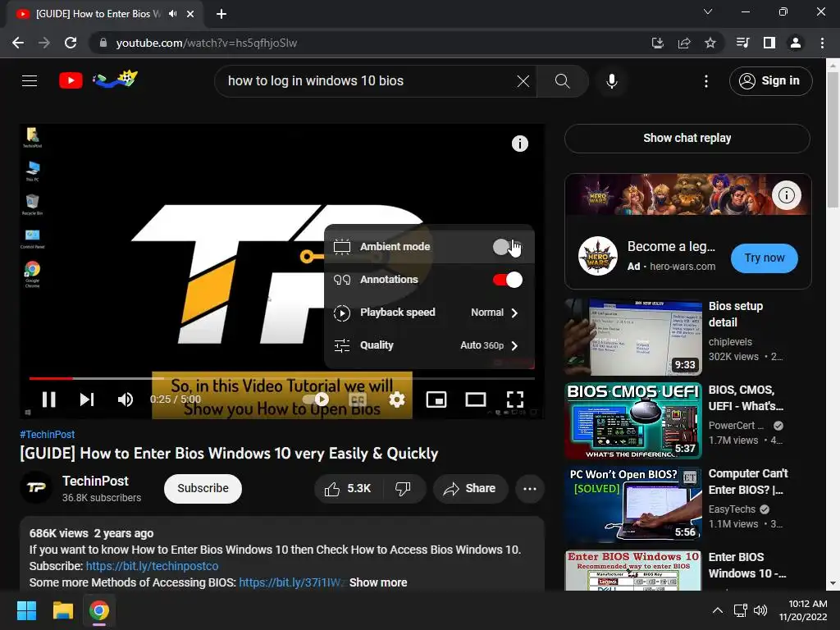The width and height of the screenshot is (840, 630).
Task: Install app icon in address bar
Action: coord(658,43)
